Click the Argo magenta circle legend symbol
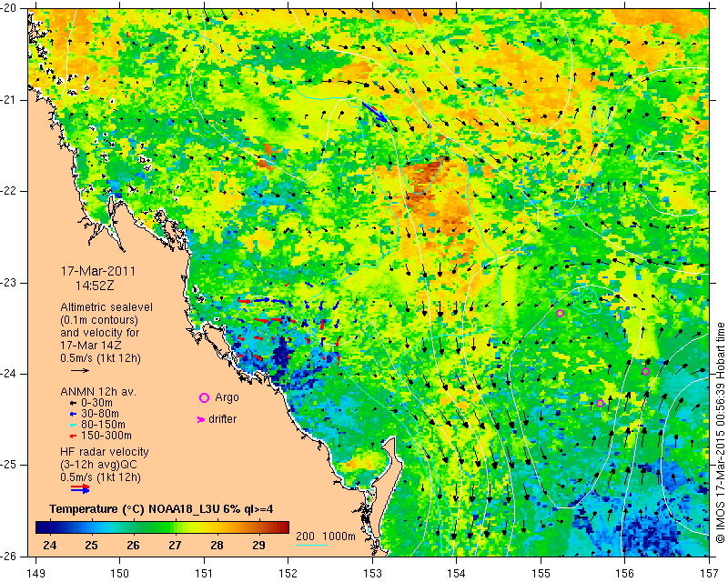The image size is (728, 582). click(204, 397)
